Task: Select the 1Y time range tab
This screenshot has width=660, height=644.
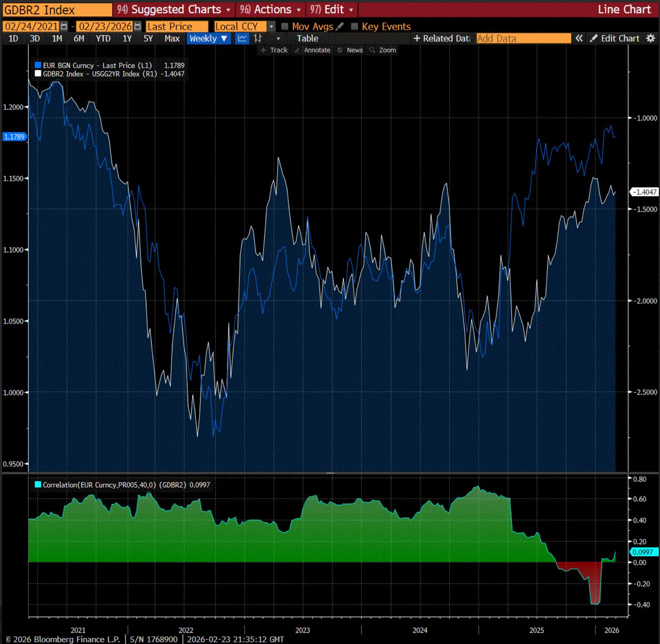Action: point(127,38)
